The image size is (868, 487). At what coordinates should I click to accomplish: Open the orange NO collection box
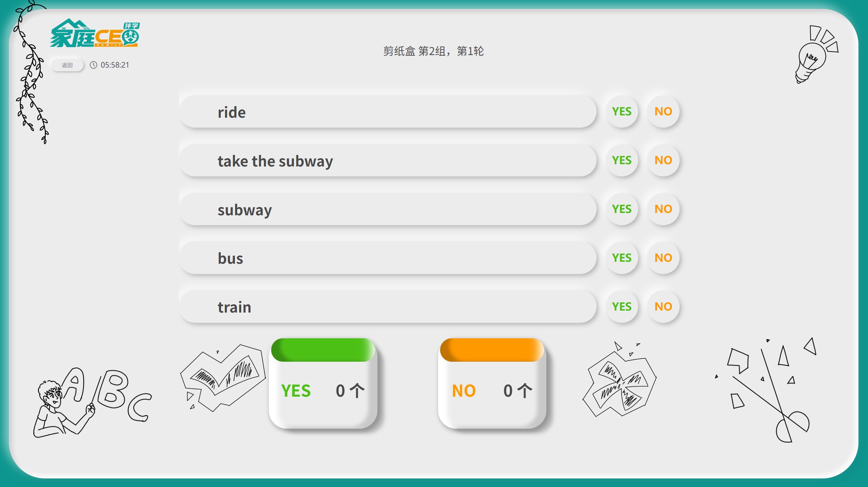[x=492, y=383]
